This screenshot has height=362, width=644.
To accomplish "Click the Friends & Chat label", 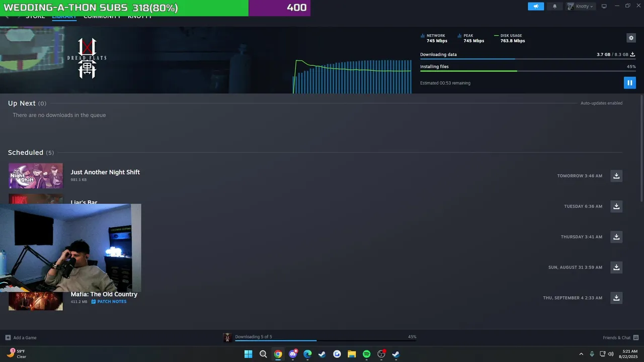I will (x=616, y=338).
